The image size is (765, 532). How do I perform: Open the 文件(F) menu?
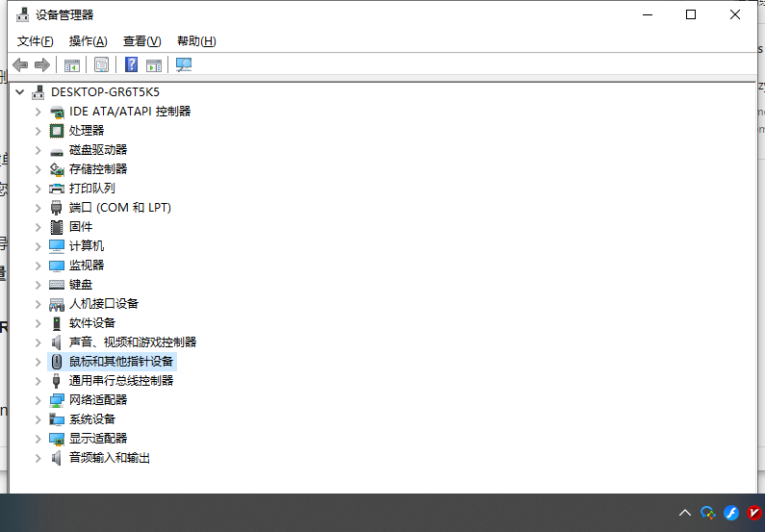pyautogui.click(x=36, y=41)
